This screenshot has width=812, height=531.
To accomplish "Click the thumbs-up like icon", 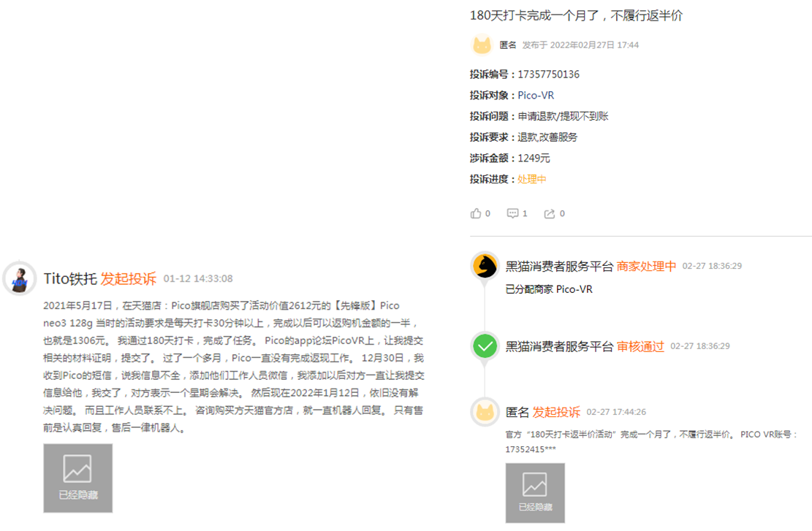I will click(476, 213).
